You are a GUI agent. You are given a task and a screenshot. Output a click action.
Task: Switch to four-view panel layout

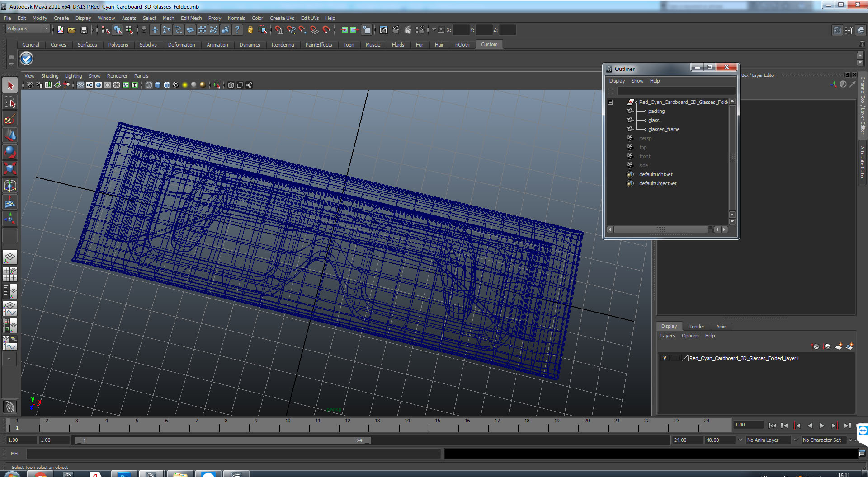(x=10, y=274)
